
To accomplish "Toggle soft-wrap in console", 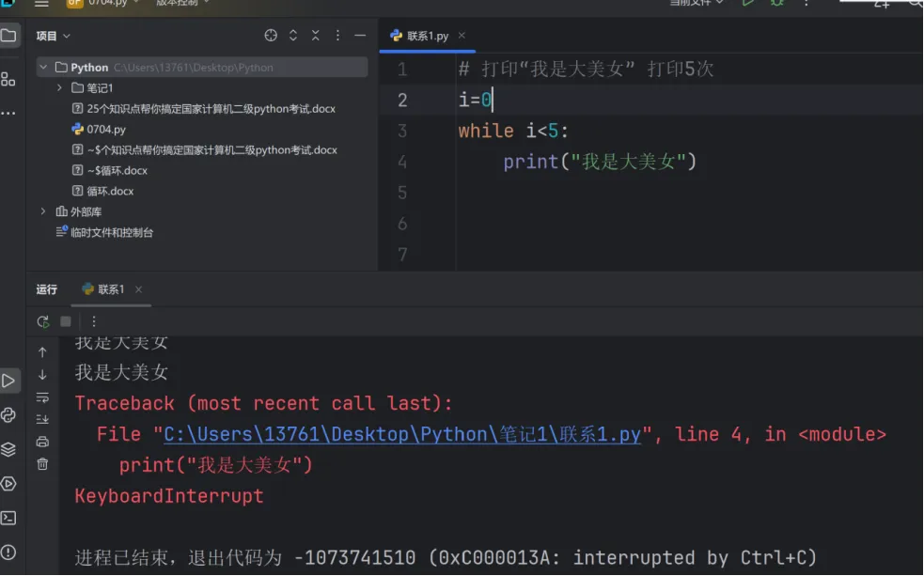I will pos(42,397).
